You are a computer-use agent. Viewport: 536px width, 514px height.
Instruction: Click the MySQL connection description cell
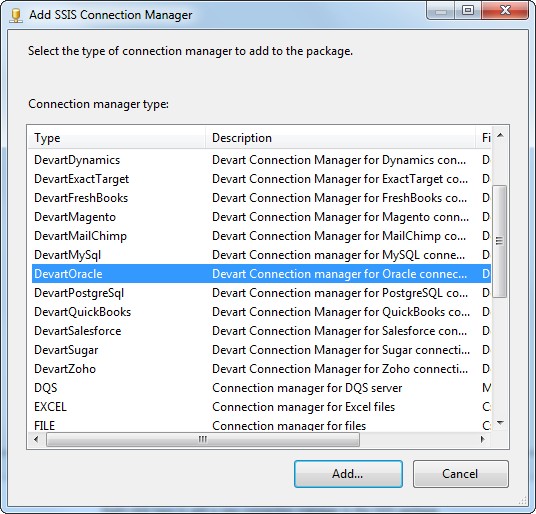click(x=338, y=255)
